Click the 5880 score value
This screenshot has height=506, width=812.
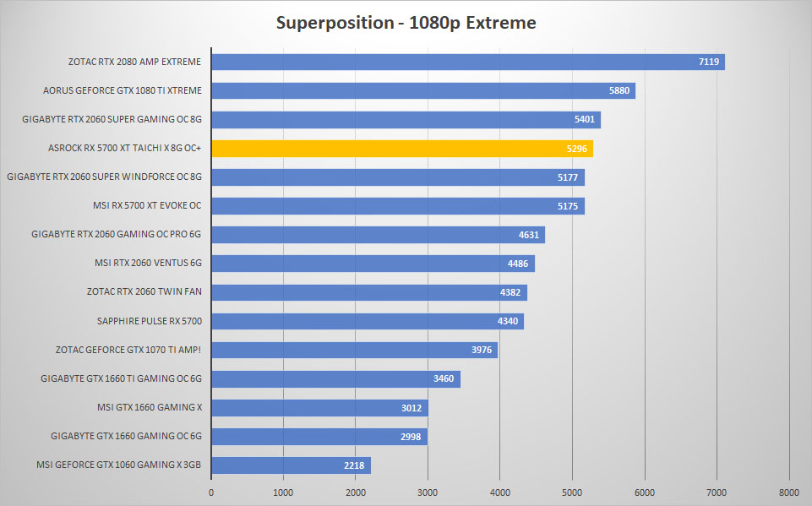pos(619,90)
